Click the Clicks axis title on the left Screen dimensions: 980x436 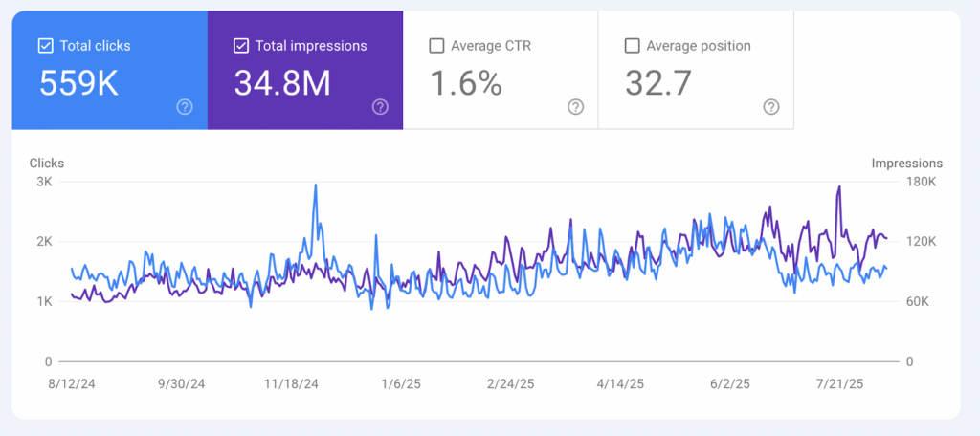point(47,163)
